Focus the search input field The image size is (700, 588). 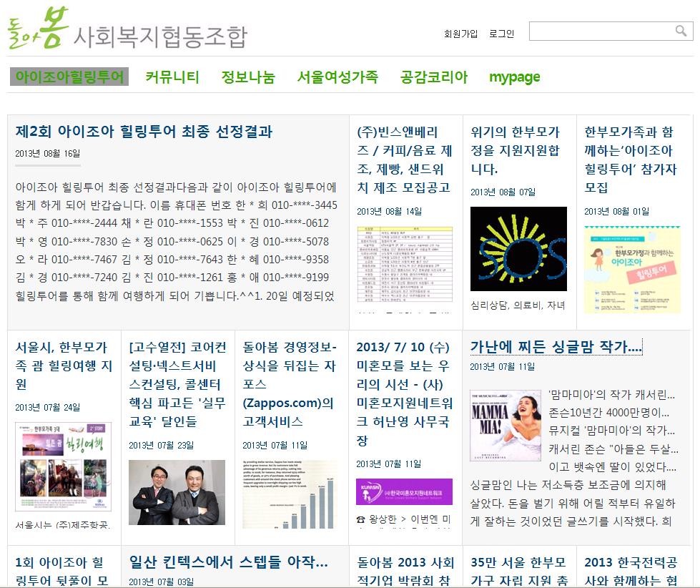tap(611, 31)
